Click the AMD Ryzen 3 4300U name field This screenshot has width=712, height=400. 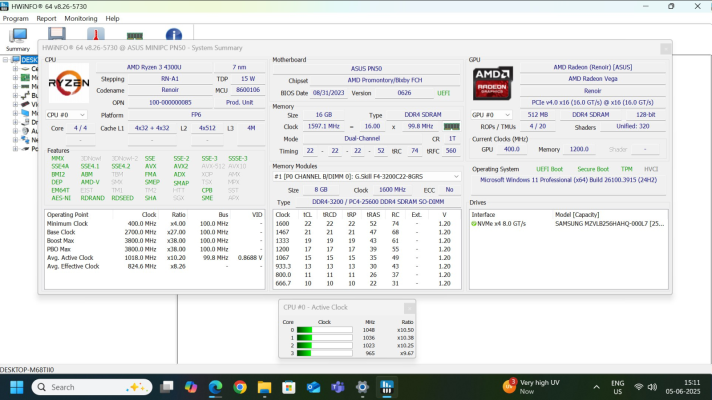point(154,67)
